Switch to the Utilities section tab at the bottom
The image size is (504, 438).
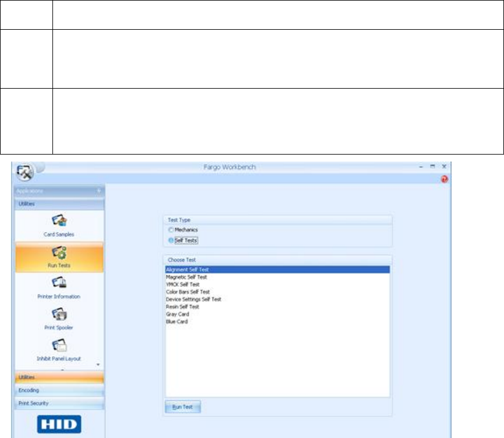coord(59,377)
